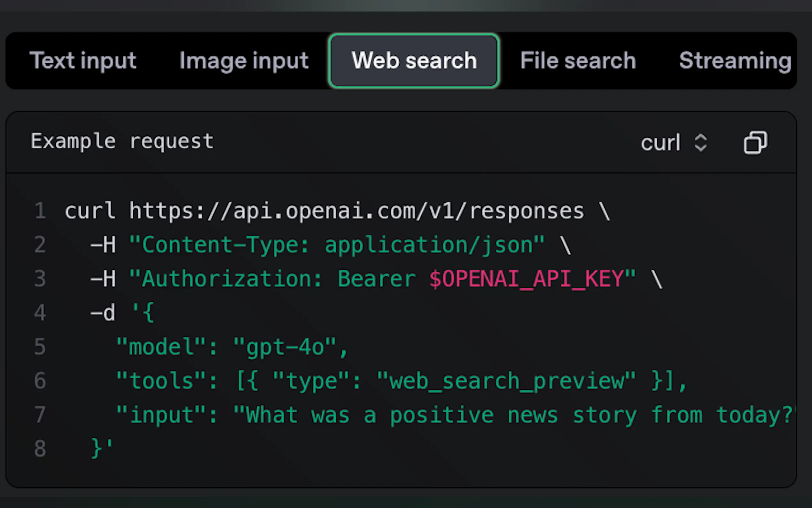812x508 pixels.
Task: Click line number 1 in the gutter
Action: (40, 211)
